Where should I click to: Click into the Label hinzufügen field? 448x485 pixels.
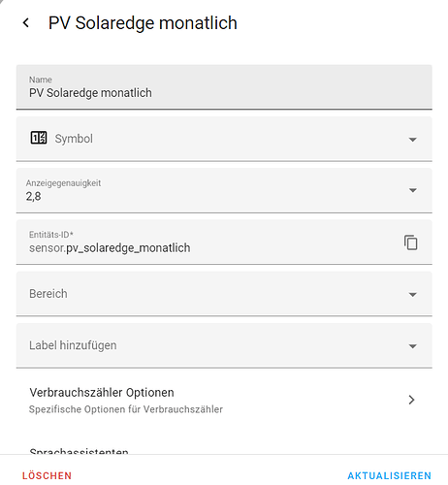click(x=224, y=345)
